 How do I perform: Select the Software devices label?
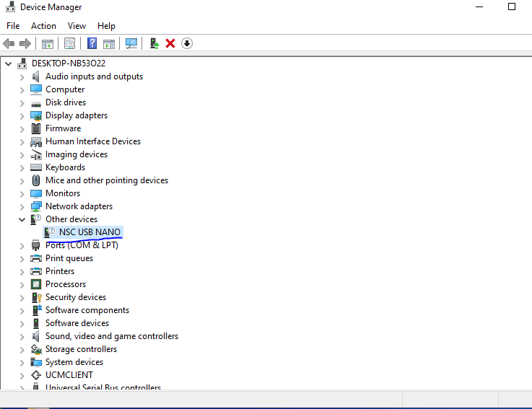(x=77, y=323)
